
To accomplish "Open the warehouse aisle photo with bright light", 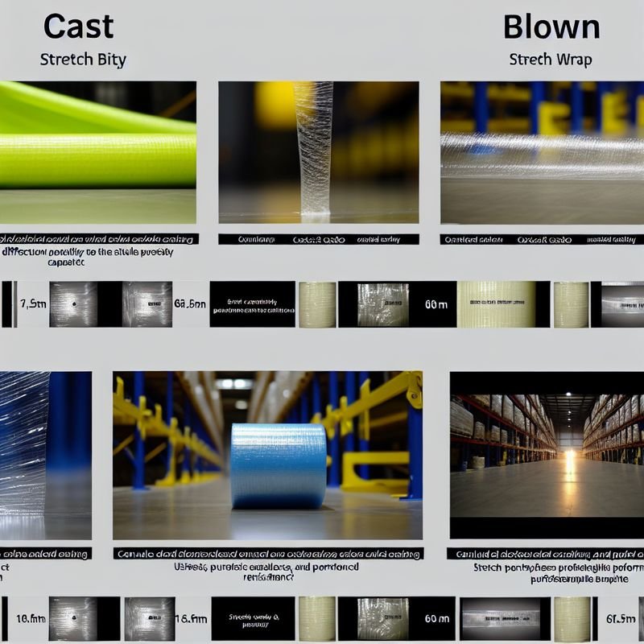I will click(547, 455).
